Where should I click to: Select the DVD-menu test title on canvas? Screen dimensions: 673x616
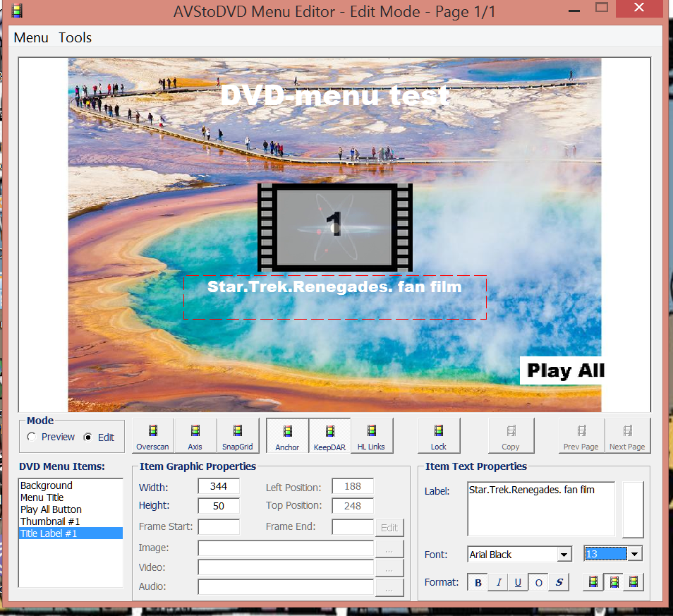click(335, 95)
